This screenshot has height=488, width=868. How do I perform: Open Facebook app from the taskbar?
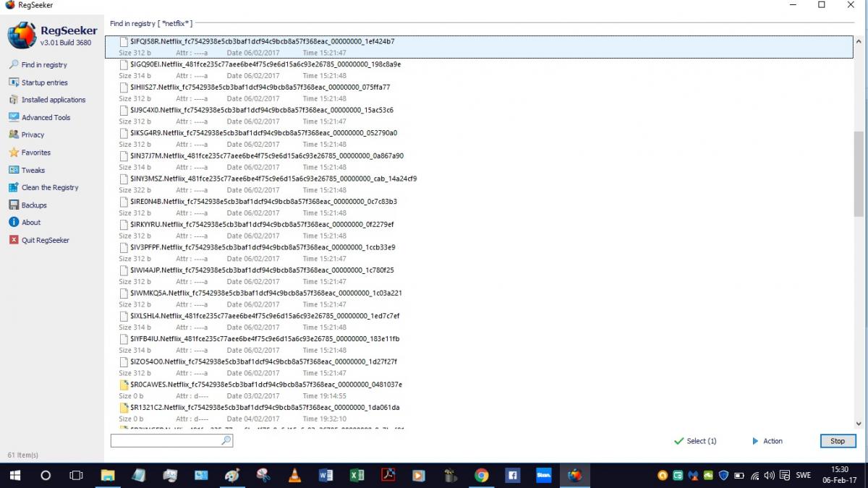(x=512, y=476)
